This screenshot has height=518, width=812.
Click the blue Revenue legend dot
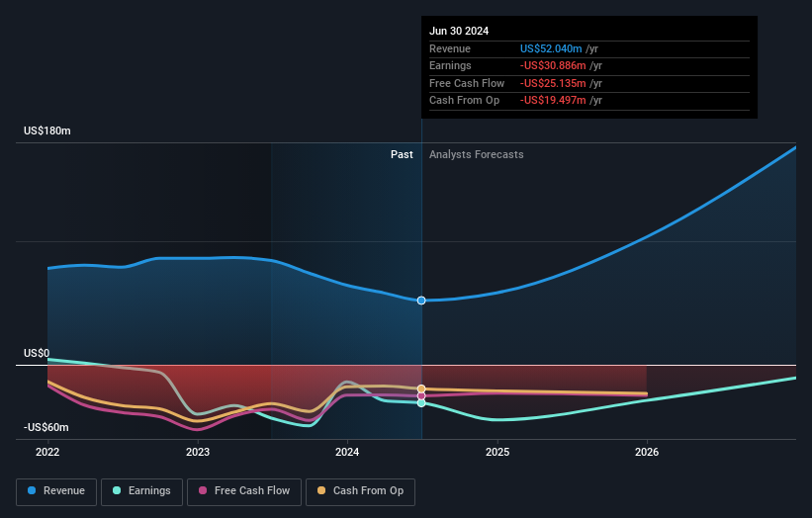(32, 490)
